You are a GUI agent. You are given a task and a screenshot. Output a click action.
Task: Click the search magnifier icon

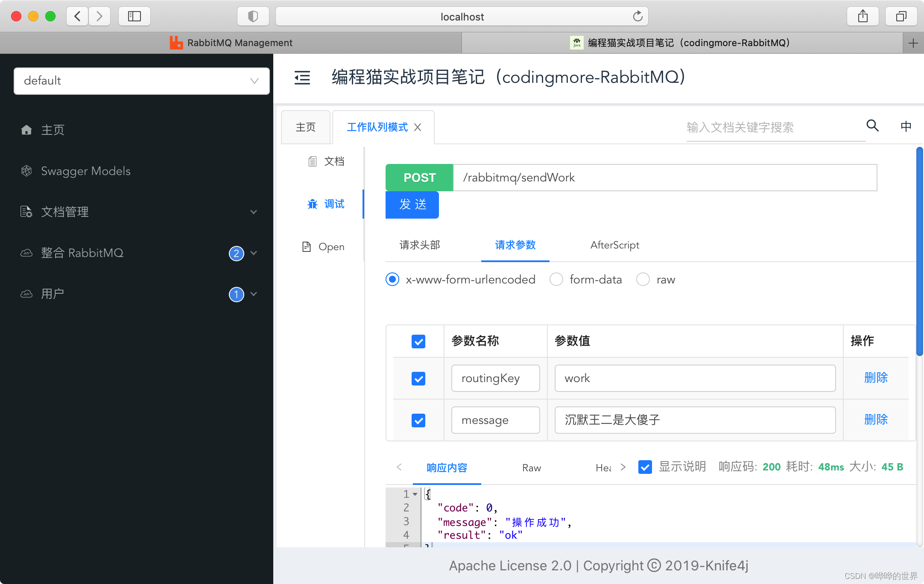tap(872, 126)
